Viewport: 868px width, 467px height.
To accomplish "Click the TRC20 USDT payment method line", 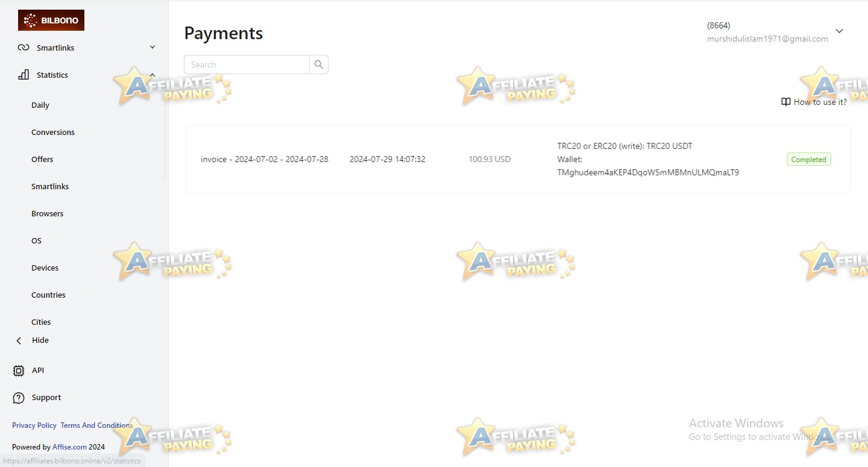I will click(625, 146).
